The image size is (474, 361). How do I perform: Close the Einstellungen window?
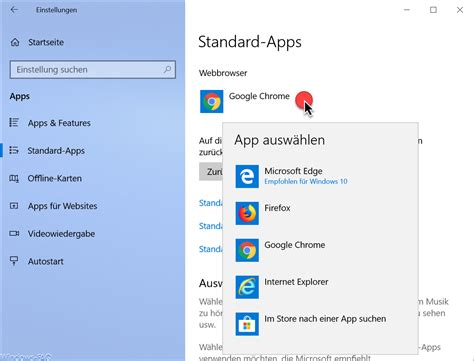tap(460, 10)
